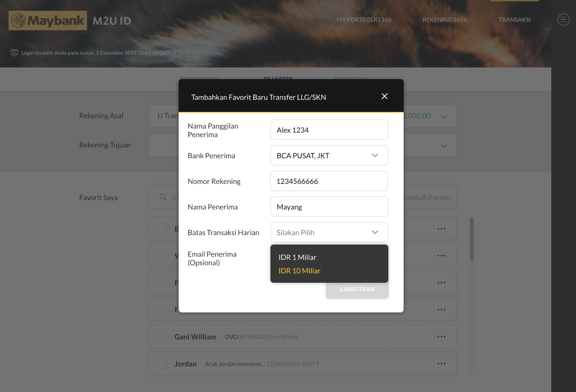This screenshot has height=392, width=576.
Task: Open TRANSAKSI menu
Action: click(514, 20)
